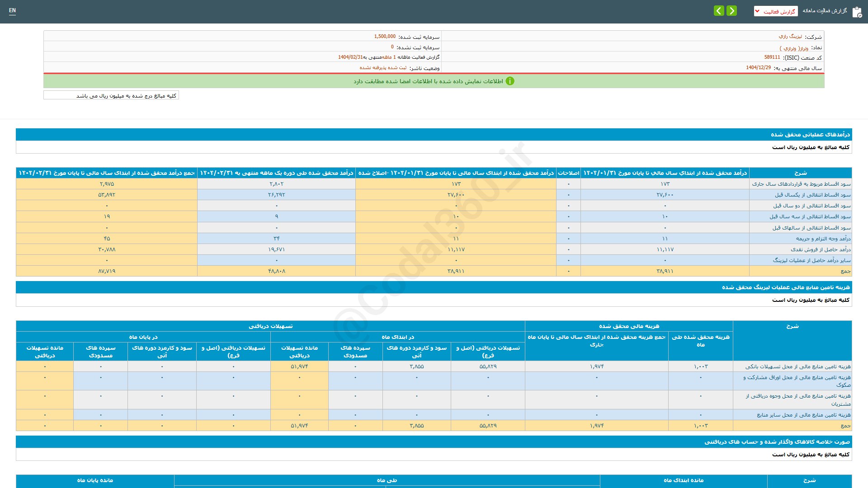The width and height of the screenshot is (868, 488).
Task: Click the green next arrow button
Action: pos(731,11)
